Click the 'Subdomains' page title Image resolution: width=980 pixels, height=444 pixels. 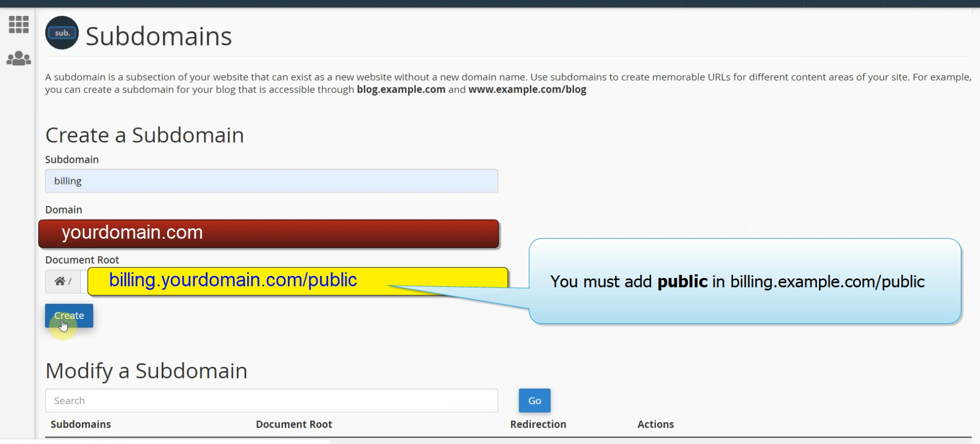159,36
